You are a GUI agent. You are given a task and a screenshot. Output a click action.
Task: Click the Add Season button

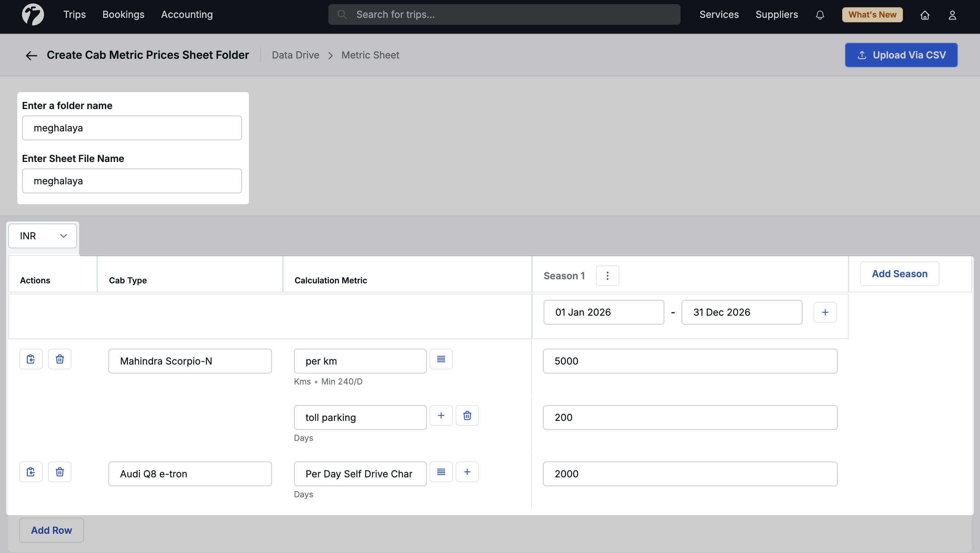point(899,274)
